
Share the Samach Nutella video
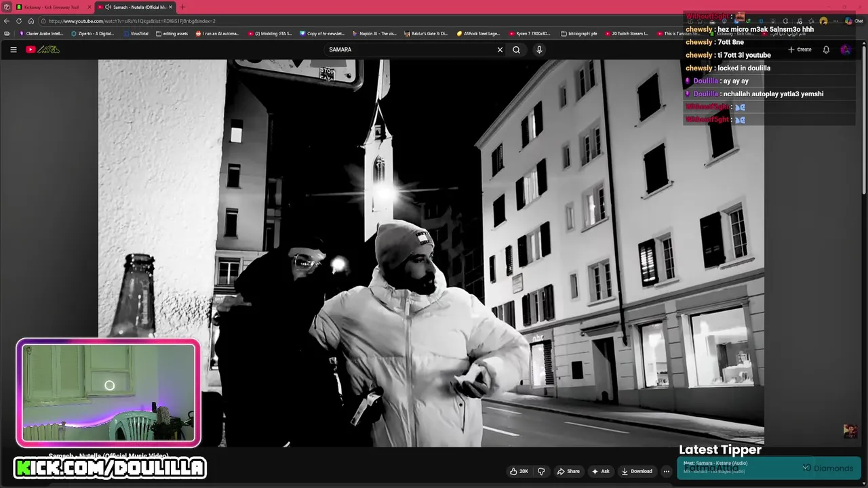568,471
